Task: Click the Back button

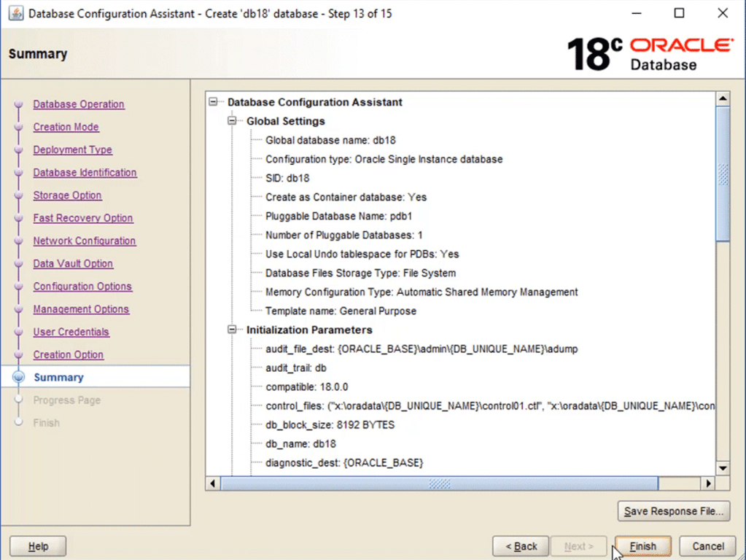Action: point(521,546)
